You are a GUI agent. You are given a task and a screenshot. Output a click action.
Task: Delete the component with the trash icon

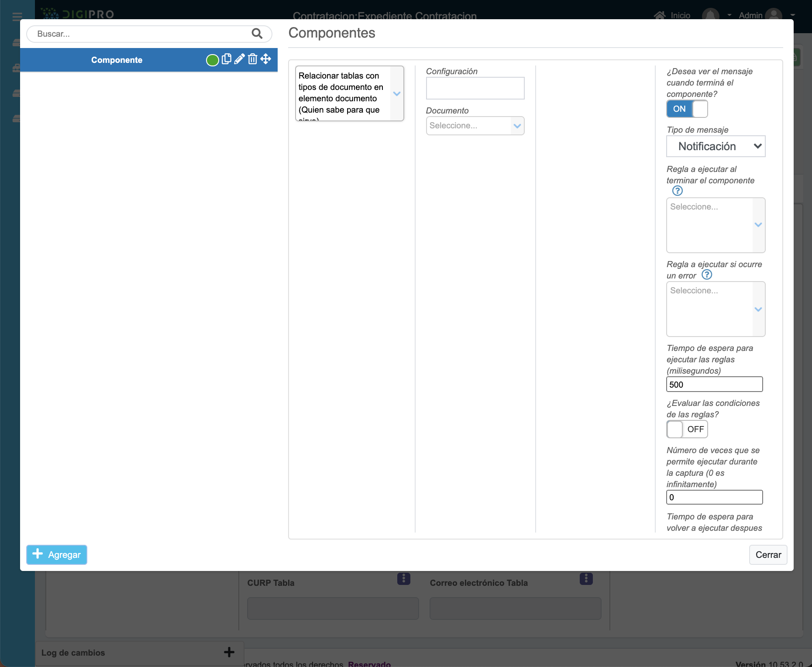[x=252, y=59]
